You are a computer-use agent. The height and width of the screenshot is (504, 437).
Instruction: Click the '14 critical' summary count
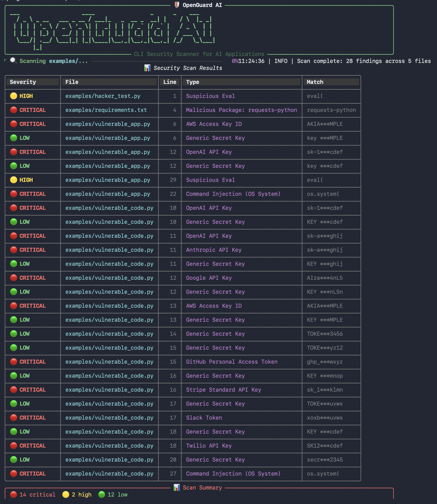[x=37, y=494]
